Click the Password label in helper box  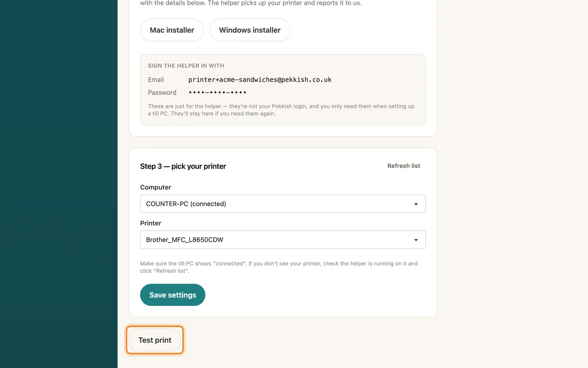(162, 93)
